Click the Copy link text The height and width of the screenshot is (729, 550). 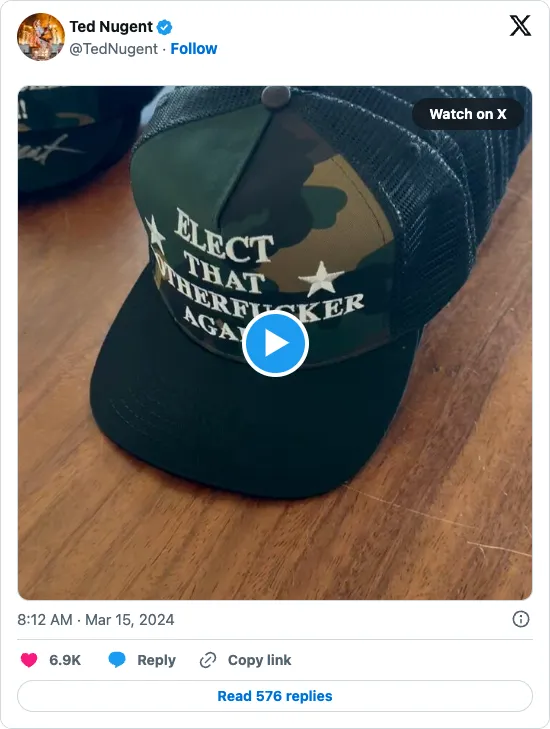(x=259, y=660)
